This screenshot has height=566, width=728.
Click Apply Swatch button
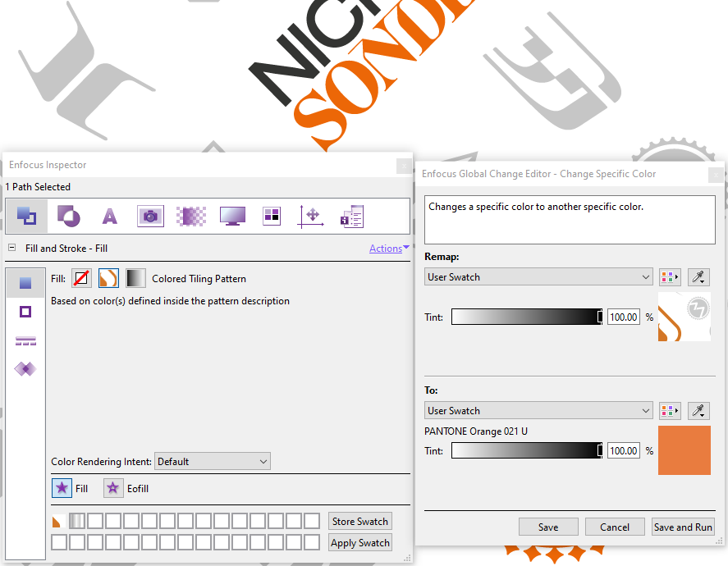359,543
